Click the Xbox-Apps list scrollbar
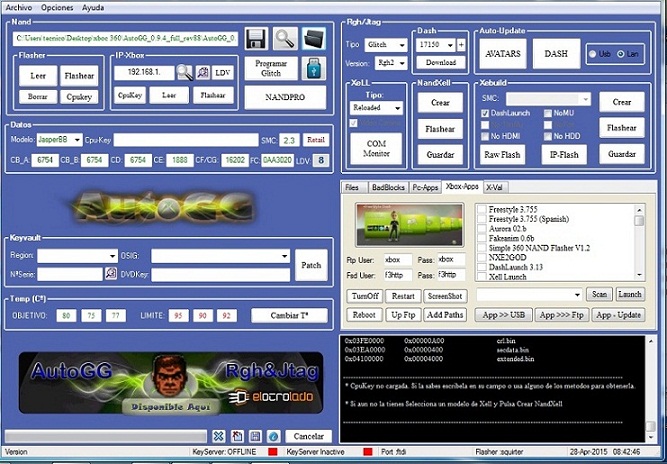 (639, 242)
